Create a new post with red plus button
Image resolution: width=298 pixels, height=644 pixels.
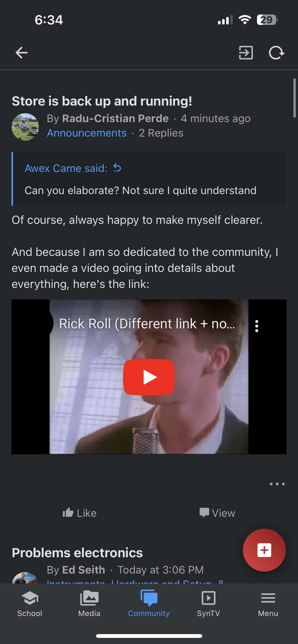click(x=264, y=550)
